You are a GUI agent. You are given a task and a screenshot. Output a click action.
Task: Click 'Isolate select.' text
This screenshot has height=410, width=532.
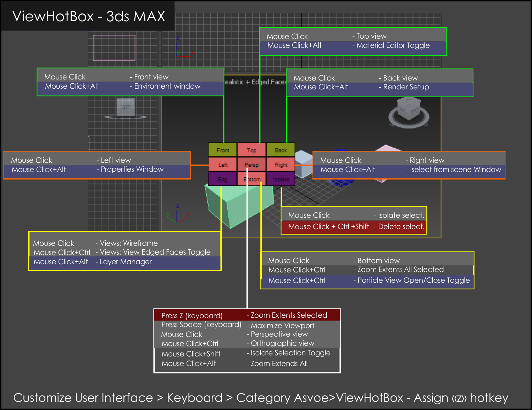coord(401,215)
